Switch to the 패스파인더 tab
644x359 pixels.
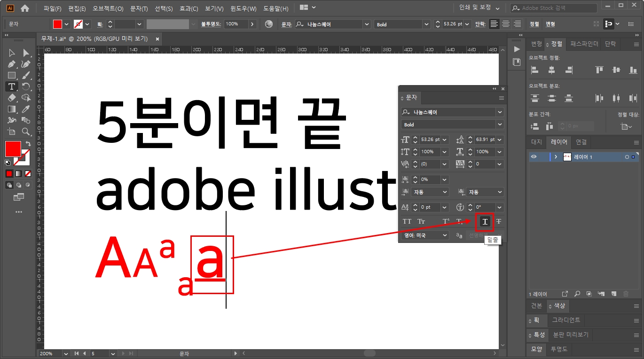tap(584, 44)
